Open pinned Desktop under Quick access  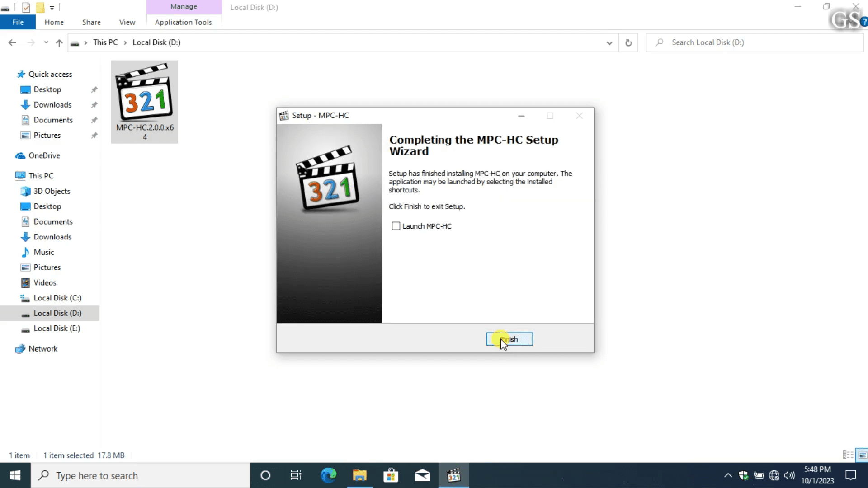pos(47,89)
